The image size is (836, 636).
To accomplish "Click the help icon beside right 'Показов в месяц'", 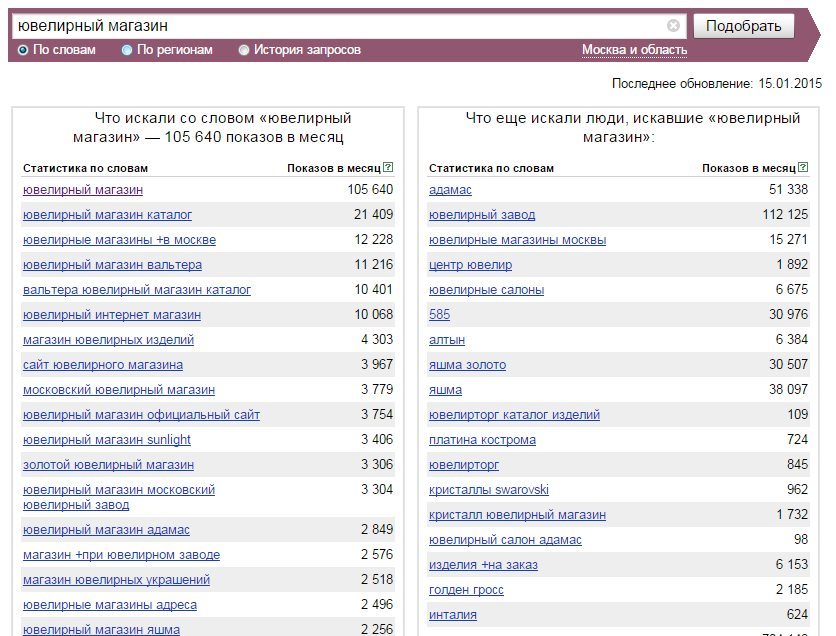I will point(803,167).
